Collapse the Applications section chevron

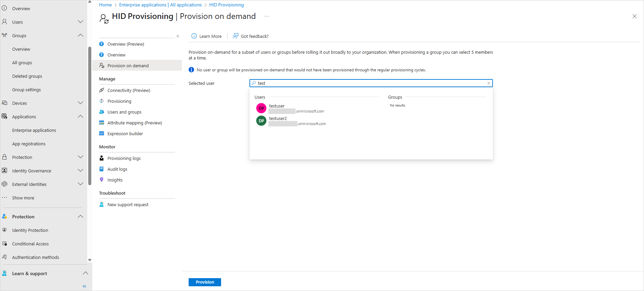pyautogui.click(x=80, y=116)
